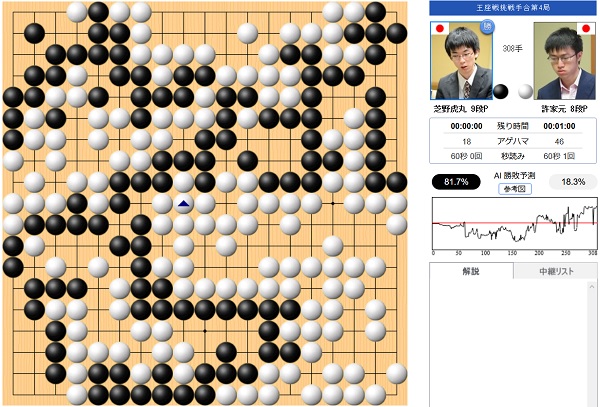Click the 芝野虎丸 9段P name label
600x407 pixels.
point(461,109)
